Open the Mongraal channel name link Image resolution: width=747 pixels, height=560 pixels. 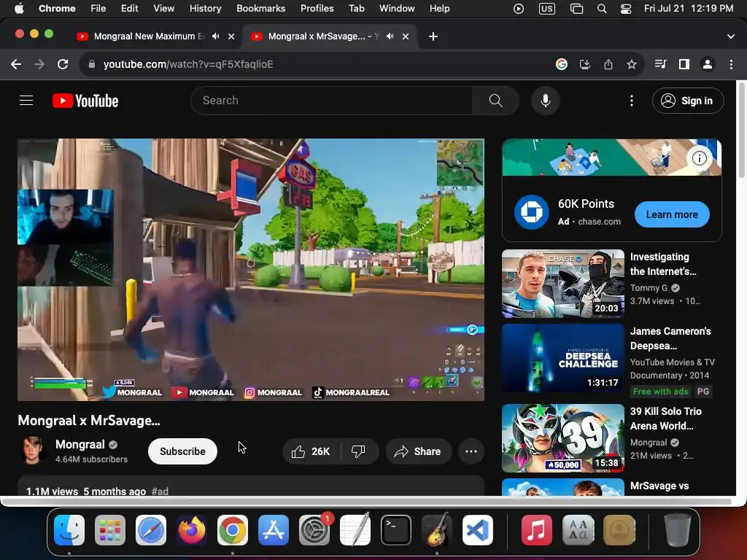coord(80,444)
